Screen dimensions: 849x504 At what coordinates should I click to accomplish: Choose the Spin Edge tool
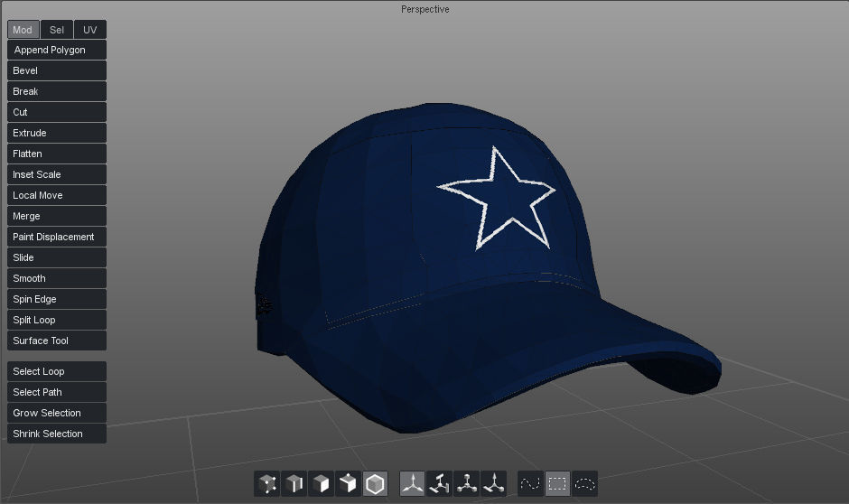57,299
